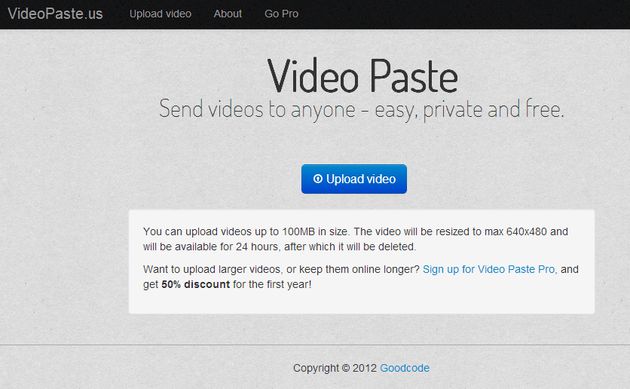
Task: Follow the Sign up for Video Paste Pro link
Action: pyautogui.click(x=490, y=269)
